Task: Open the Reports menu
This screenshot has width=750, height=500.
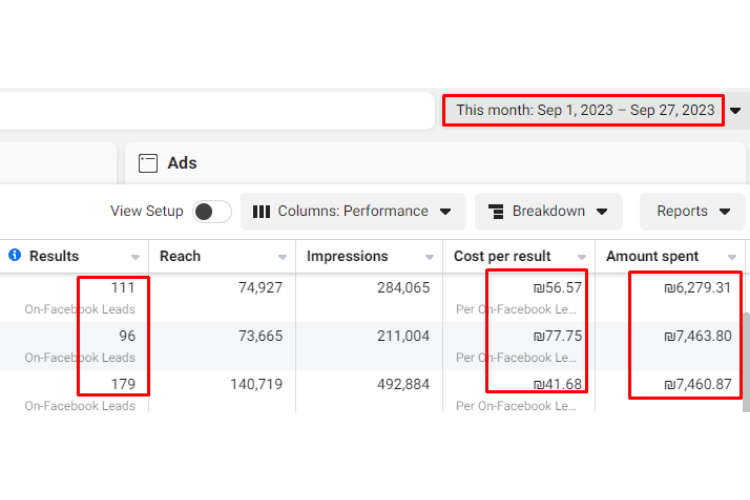Action: coord(693,211)
